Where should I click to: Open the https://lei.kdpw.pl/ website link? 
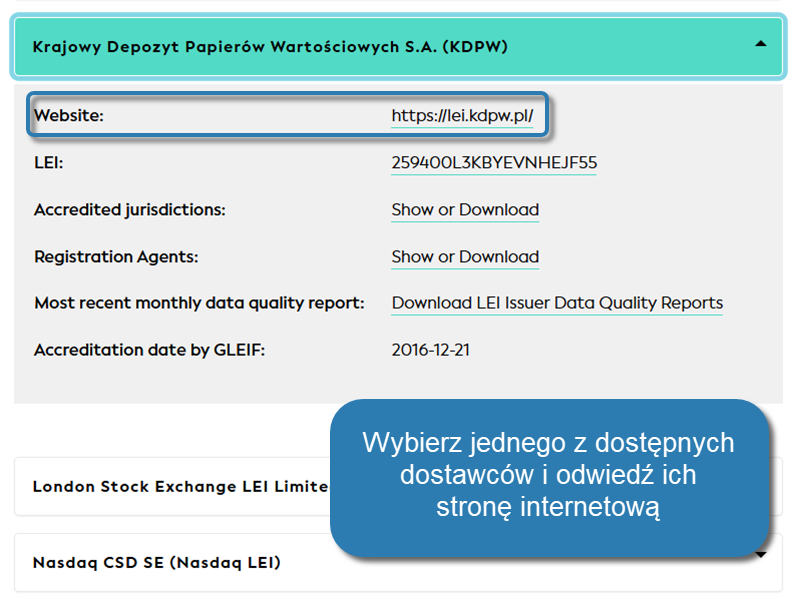pos(462,116)
